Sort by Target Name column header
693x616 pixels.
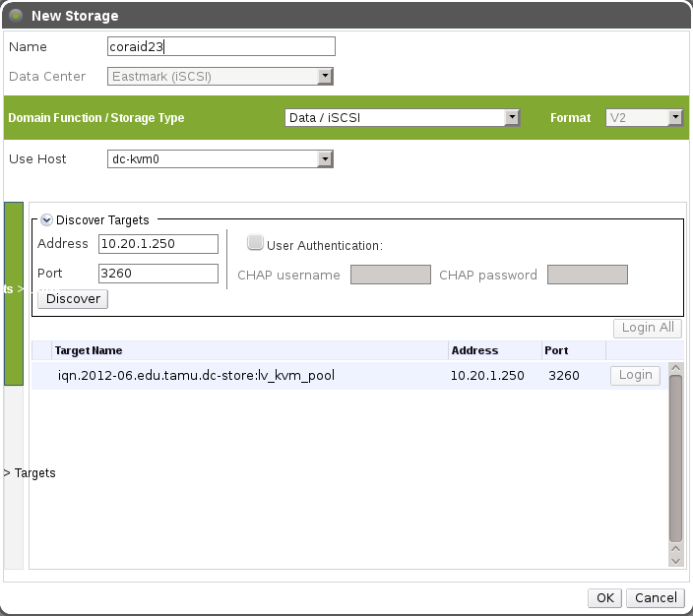pyautogui.click(x=89, y=350)
